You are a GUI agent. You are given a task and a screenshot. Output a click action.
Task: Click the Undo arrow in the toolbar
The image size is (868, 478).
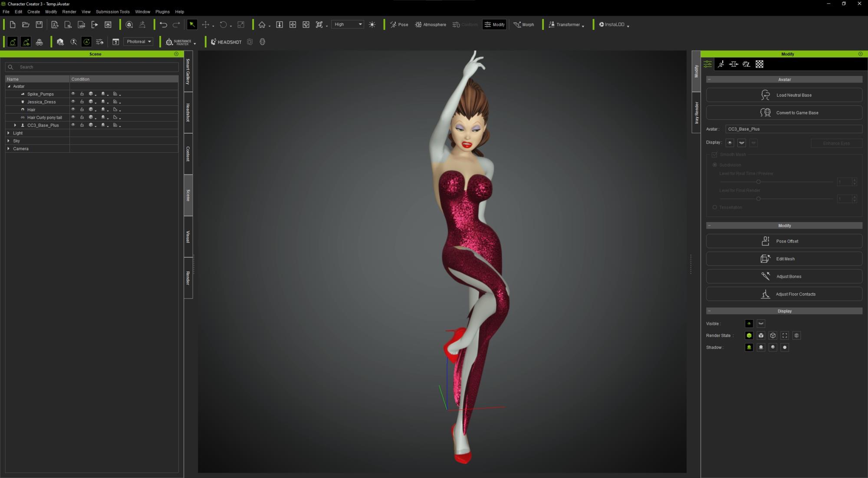click(x=163, y=25)
